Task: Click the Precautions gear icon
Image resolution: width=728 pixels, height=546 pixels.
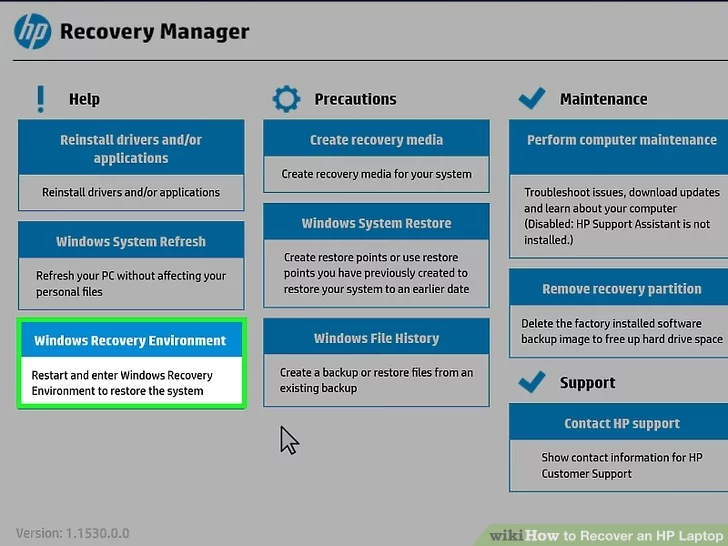Action: click(286, 99)
